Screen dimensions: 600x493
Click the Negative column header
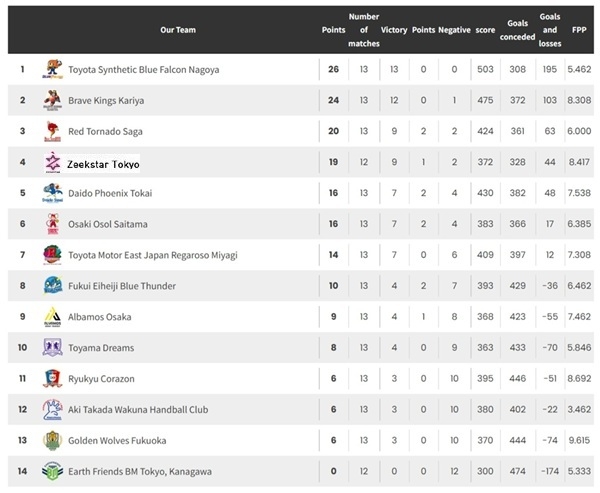coord(454,30)
